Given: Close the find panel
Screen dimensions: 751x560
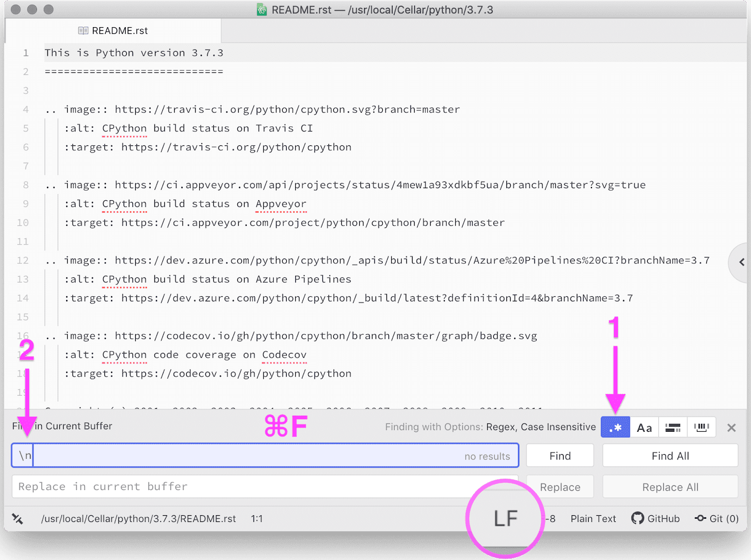Looking at the screenshot, I should click(731, 428).
